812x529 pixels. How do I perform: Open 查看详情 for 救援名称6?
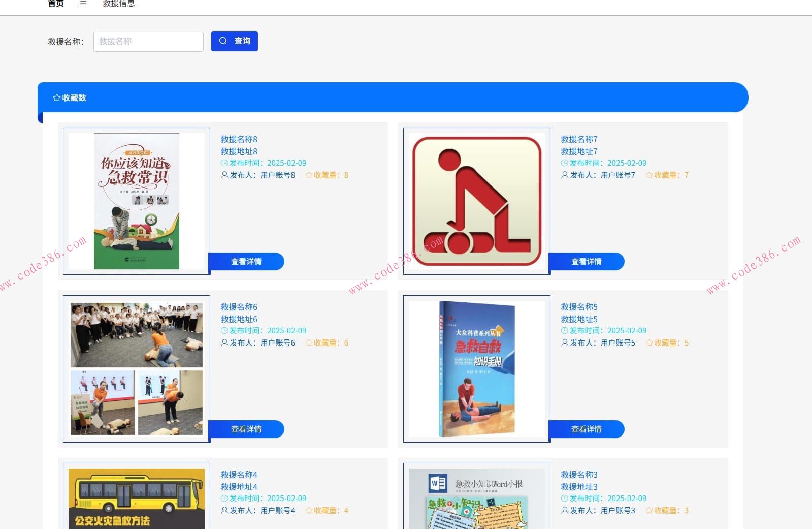tap(246, 429)
